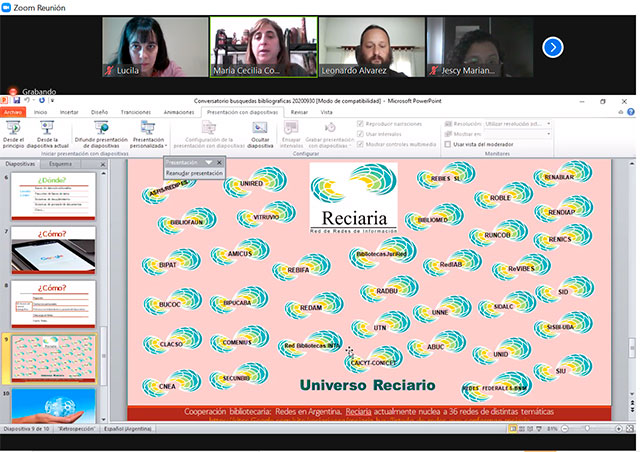Select the Diapositivas pane tab

(x=20, y=164)
